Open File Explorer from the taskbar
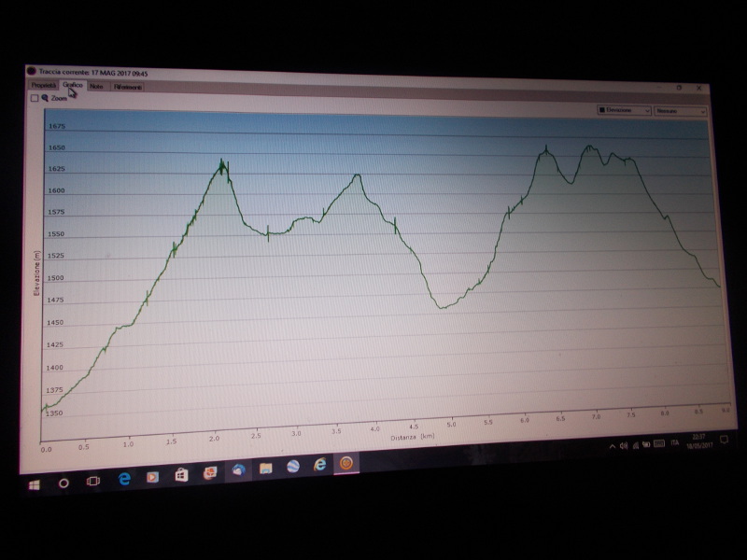This screenshot has width=747, height=560. pos(265,469)
